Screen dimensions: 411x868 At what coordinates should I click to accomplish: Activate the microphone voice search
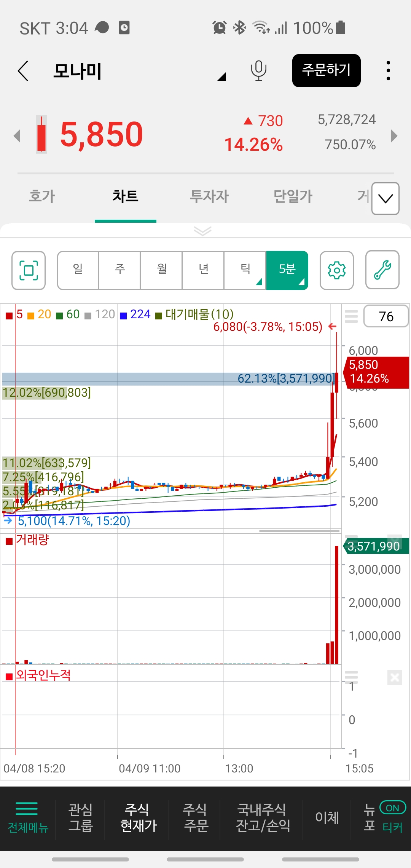(x=258, y=71)
